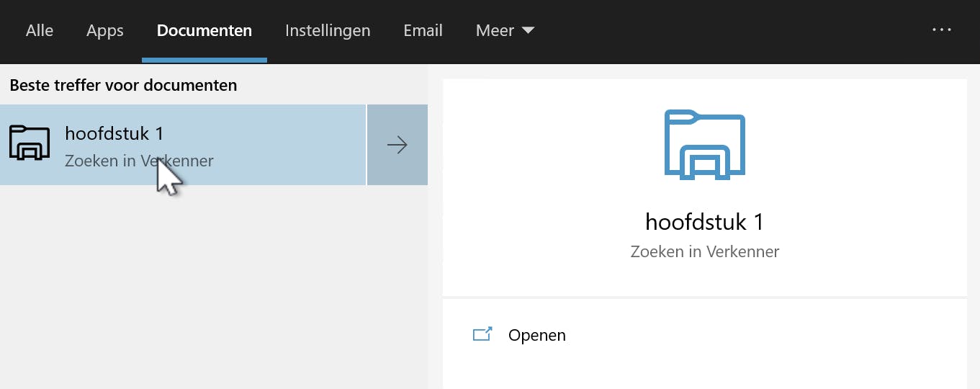Click the 'Beste treffer voor documenten' heading
The image size is (980, 389).
[123, 85]
